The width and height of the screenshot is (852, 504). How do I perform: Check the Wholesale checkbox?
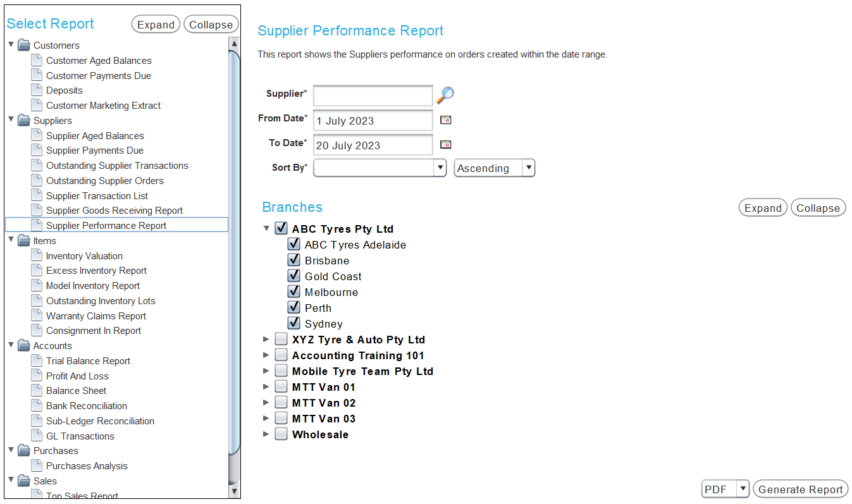point(281,434)
